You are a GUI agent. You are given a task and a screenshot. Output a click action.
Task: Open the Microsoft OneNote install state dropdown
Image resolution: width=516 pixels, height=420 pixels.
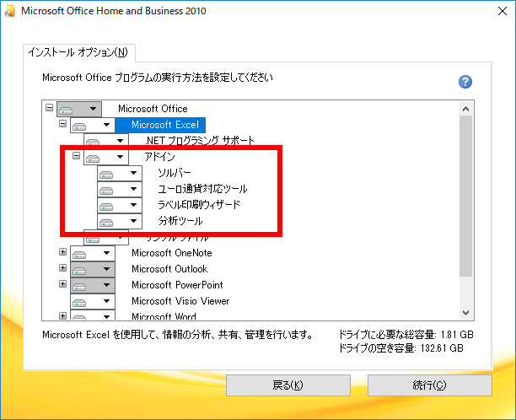93,254
